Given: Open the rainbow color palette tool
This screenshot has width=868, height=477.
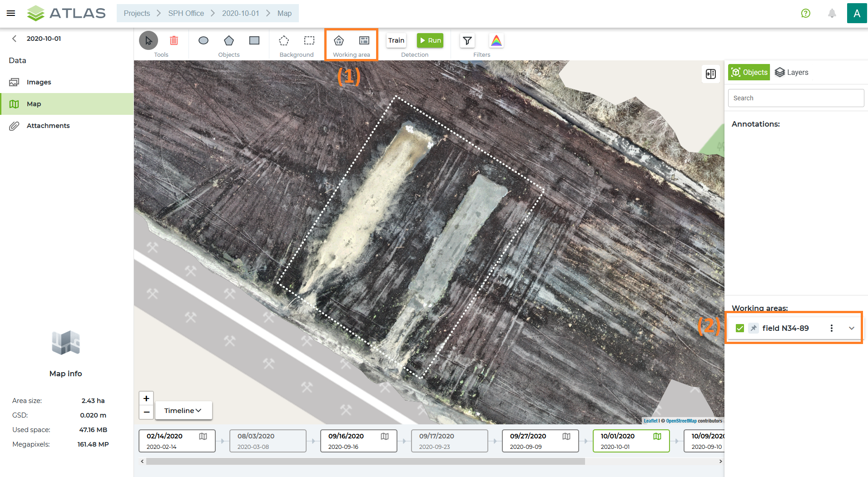Looking at the screenshot, I should pos(496,40).
